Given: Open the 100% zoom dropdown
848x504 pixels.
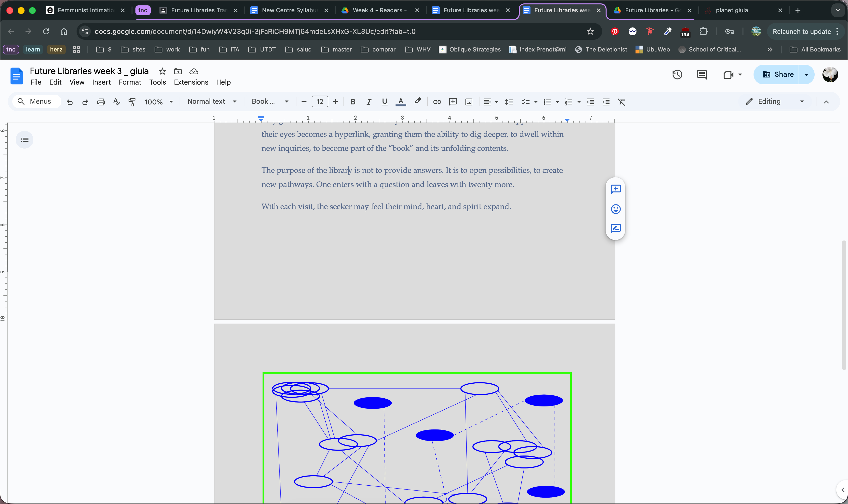Looking at the screenshot, I should click(x=158, y=102).
